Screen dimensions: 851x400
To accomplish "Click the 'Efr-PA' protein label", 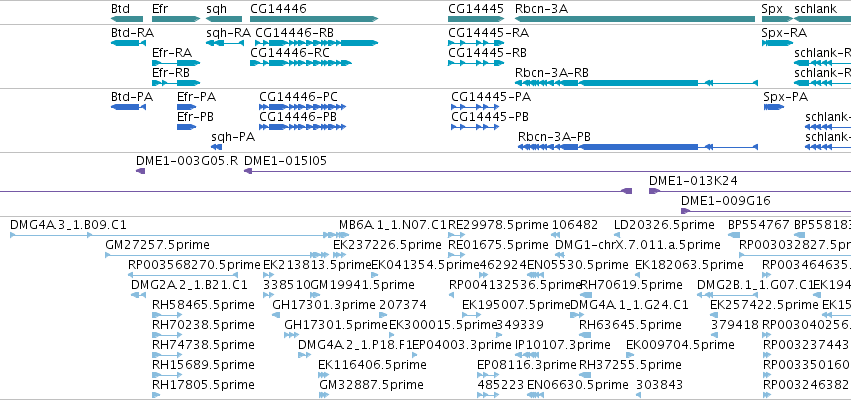I will 196,98.
